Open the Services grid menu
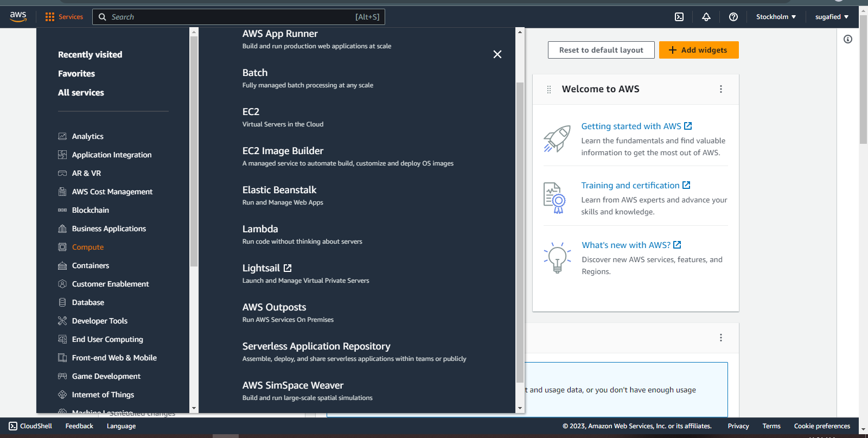Viewport: 868px width, 438px height. (50, 17)
